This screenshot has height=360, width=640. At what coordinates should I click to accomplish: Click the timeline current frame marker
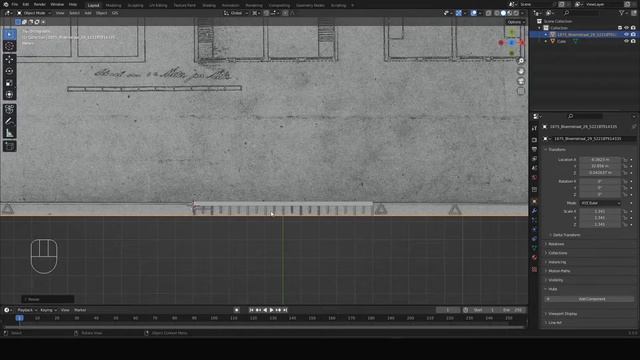click(x=19, y=318)
